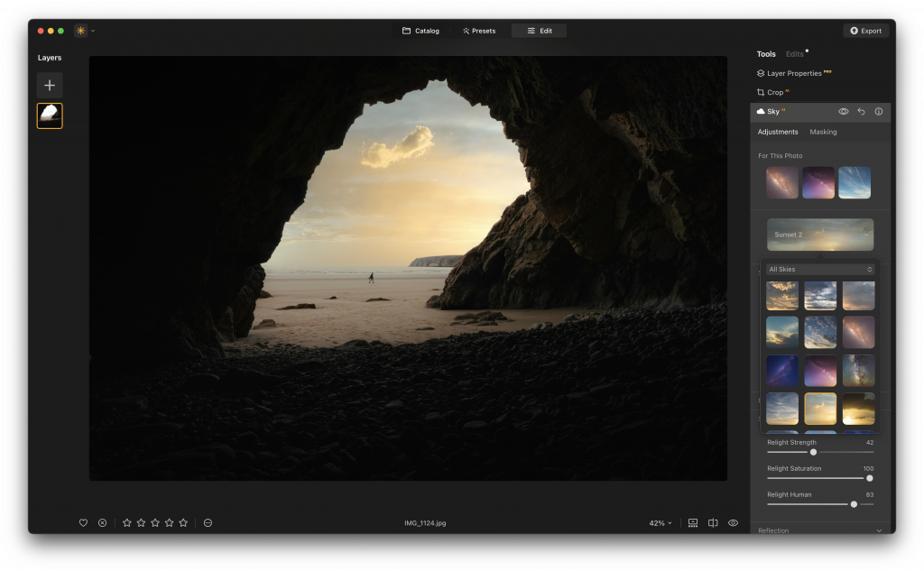Choose purple Milky Way suggested sky thumbnail
The image size is (924, 571).
[818, 182]
